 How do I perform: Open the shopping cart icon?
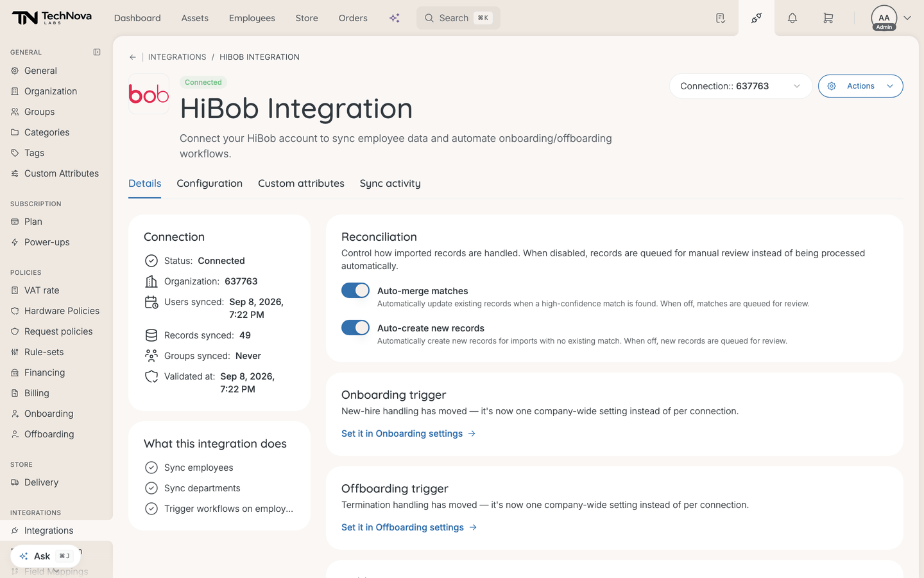pos(828,18)
